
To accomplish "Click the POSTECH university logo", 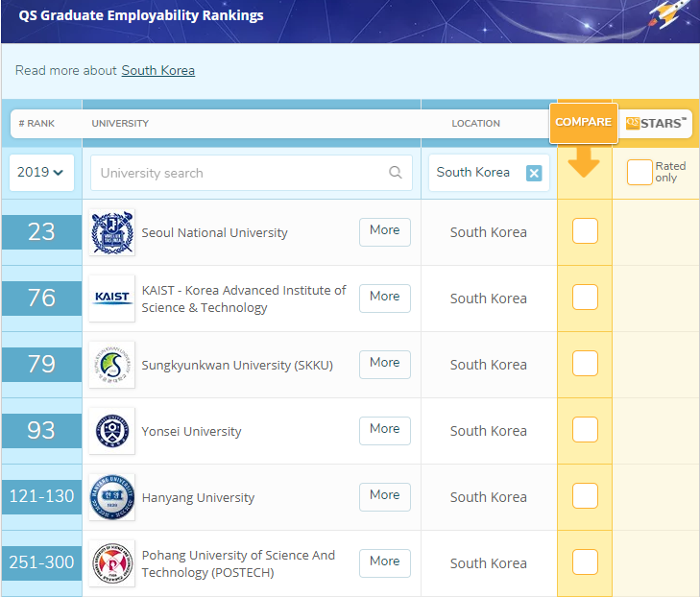I will pos(111,563).
